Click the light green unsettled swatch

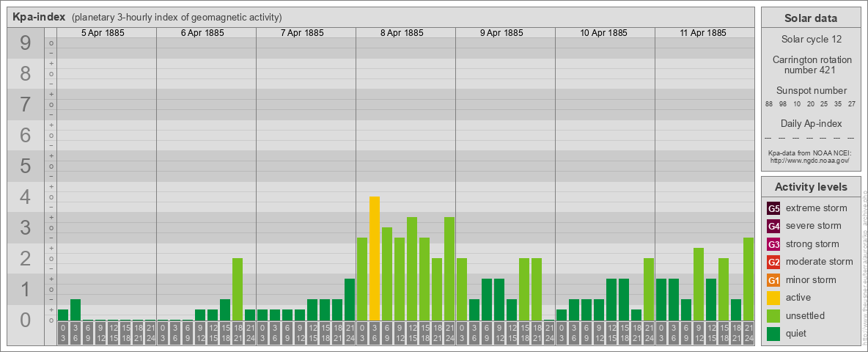[773, 316]
